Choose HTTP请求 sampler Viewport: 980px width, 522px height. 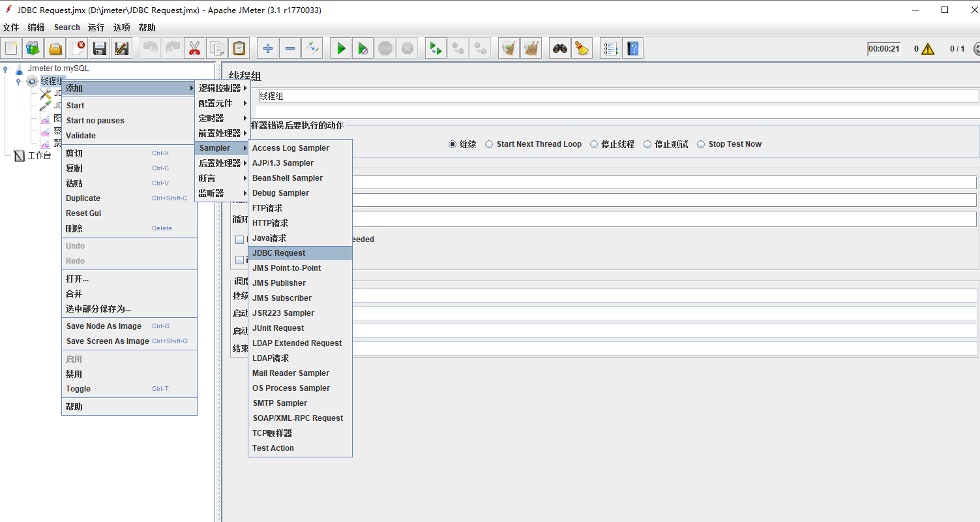pyautogui.click(x=300, y=223)
